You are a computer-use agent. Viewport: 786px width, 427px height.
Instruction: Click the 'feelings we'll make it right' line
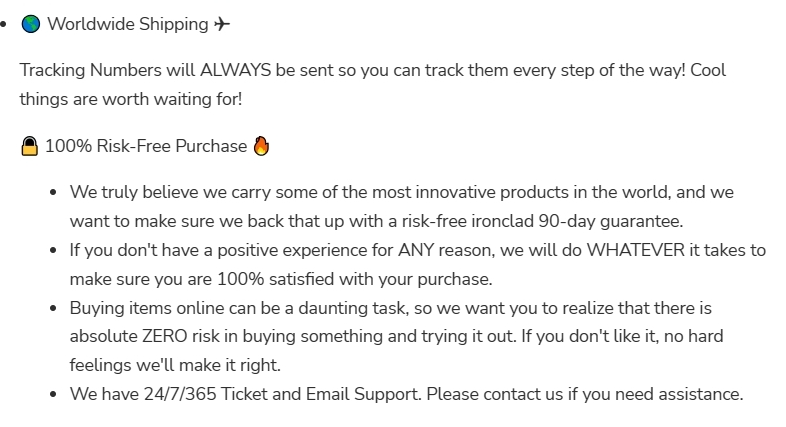point(175,365)
